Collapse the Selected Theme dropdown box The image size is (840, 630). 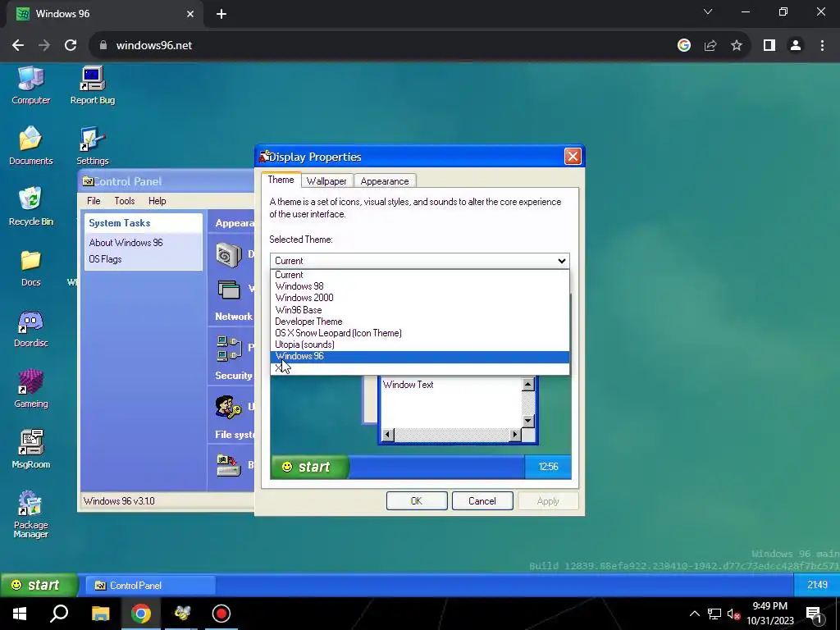pos(419,261)
